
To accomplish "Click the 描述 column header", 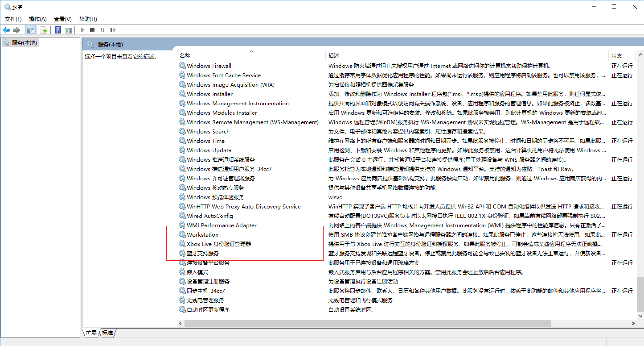I will [334, 56].
